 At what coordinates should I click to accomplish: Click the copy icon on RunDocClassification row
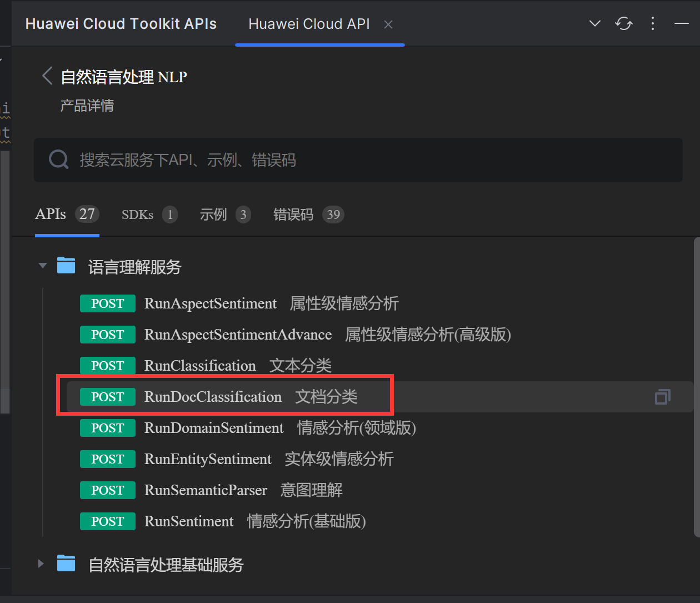click(663, 397)
